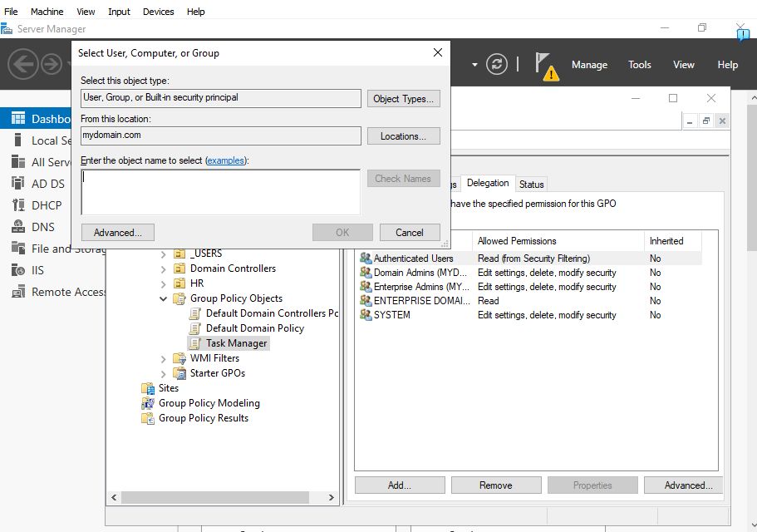757x532 pixels.
Task: Open the notifications flag with warning
Action: 547,66
